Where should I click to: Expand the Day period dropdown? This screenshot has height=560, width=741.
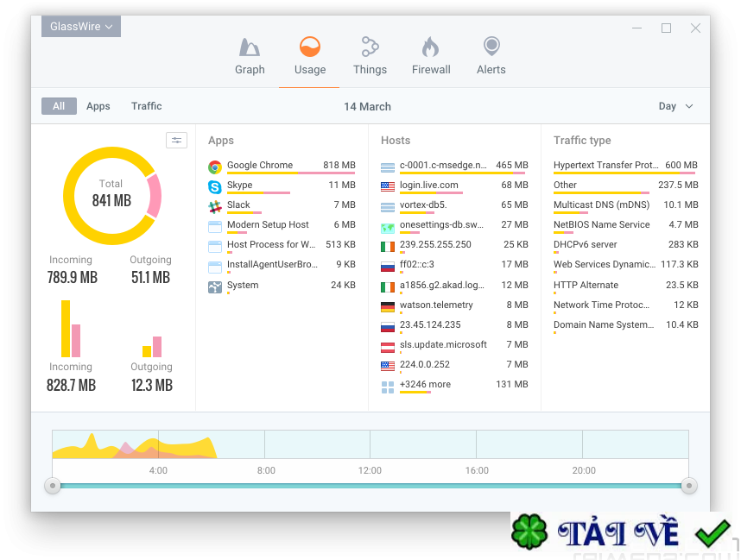(675, 106)
